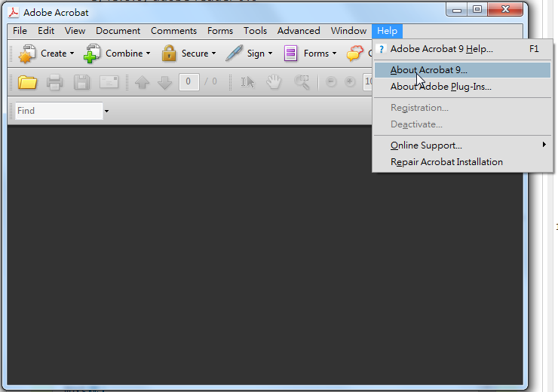Click the Create PDF star icon

[27, 54]
